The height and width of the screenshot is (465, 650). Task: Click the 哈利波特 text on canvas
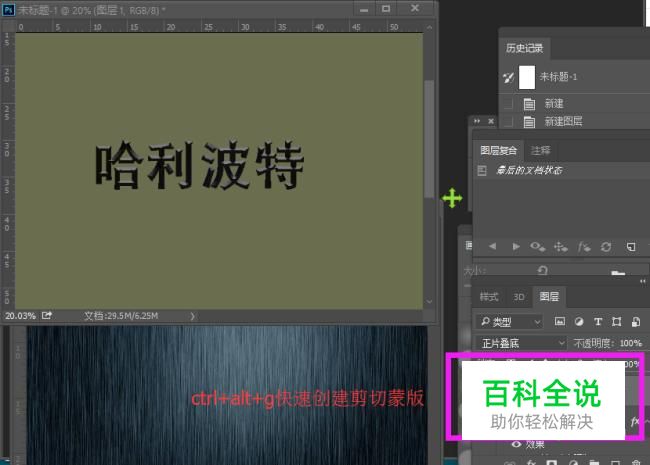coord(200,165)
